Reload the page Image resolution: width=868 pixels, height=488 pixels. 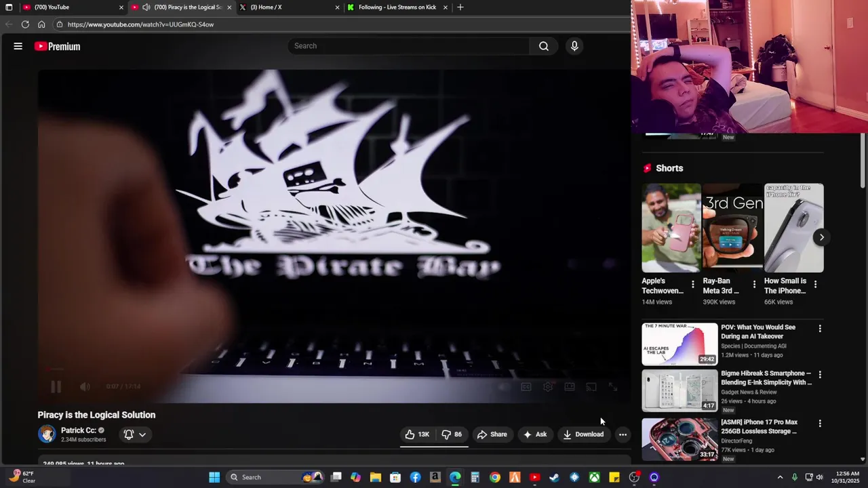(x=25, y=24)
